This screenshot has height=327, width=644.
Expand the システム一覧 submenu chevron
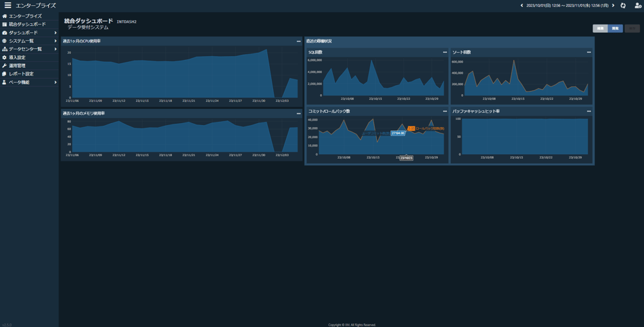pyautogui.click(x=55, y=41)
